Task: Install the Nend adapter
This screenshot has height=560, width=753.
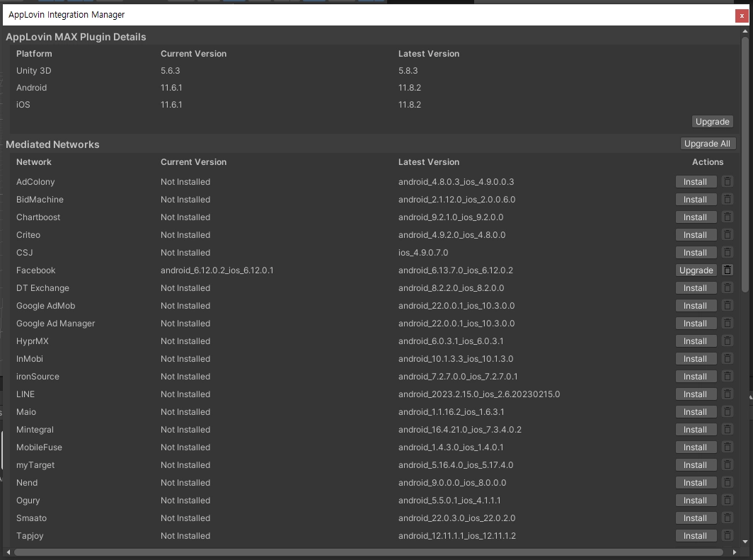Action: coord(696,483)
